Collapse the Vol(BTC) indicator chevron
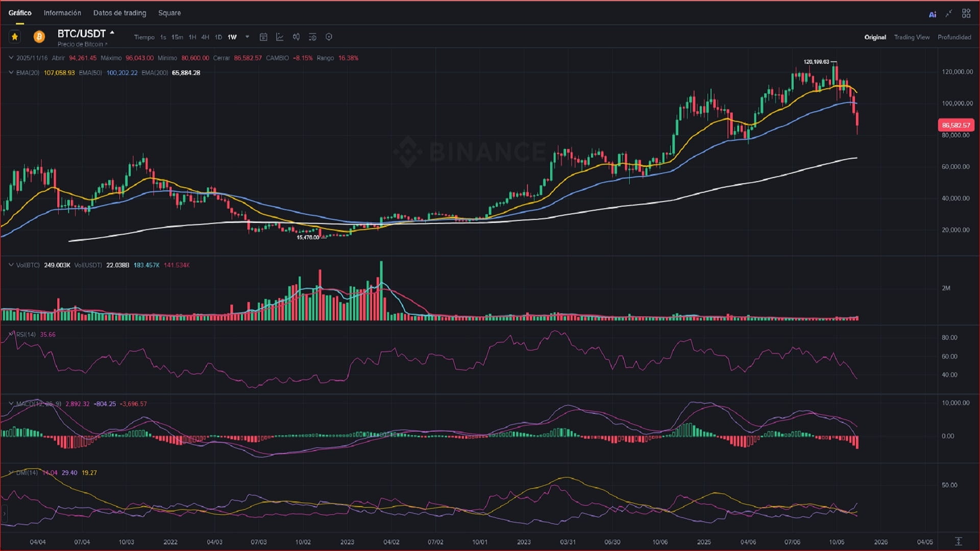 pos(11,265)
